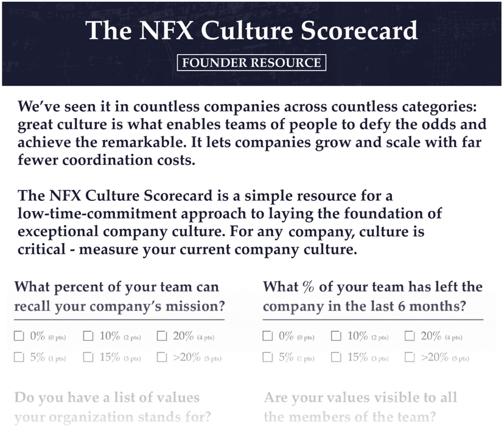This screenshot has height=437, width=504.
Task: Check 0% for team that left company
Action: [x=267, y=336]
